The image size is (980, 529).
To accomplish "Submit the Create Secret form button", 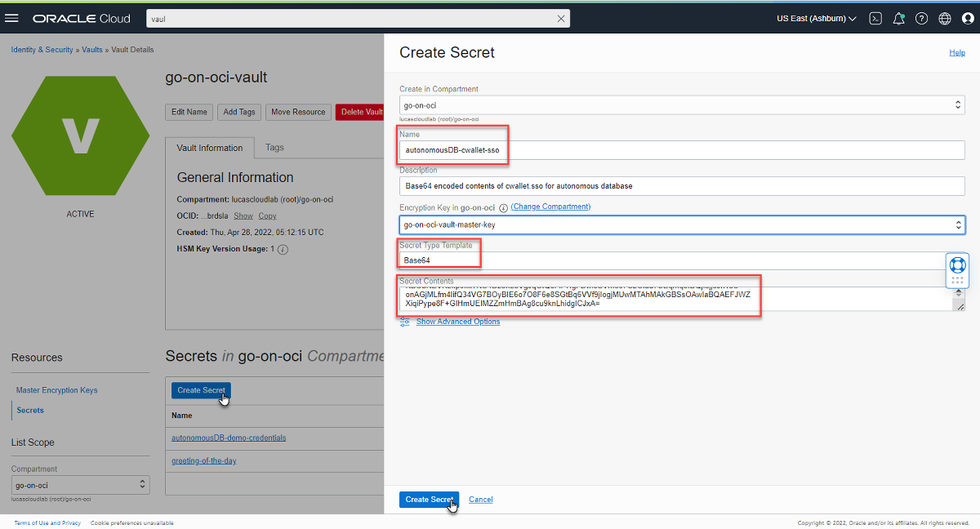I will point(429,500).
